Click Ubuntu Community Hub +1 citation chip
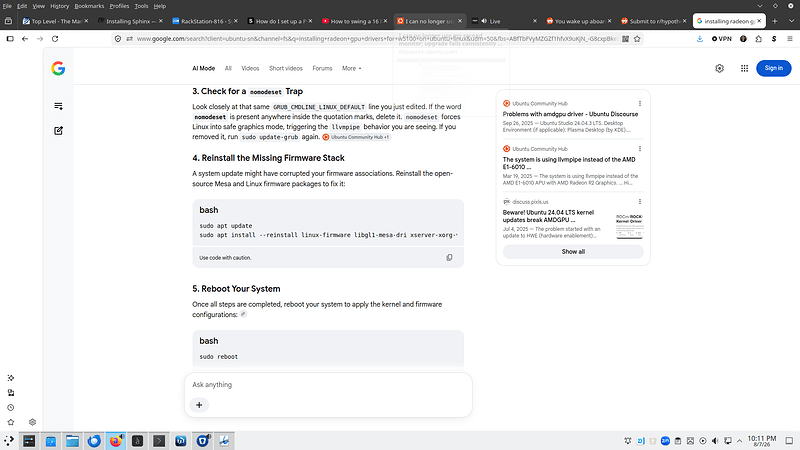This screenshot has width=800, height=450. click(356, 137)
